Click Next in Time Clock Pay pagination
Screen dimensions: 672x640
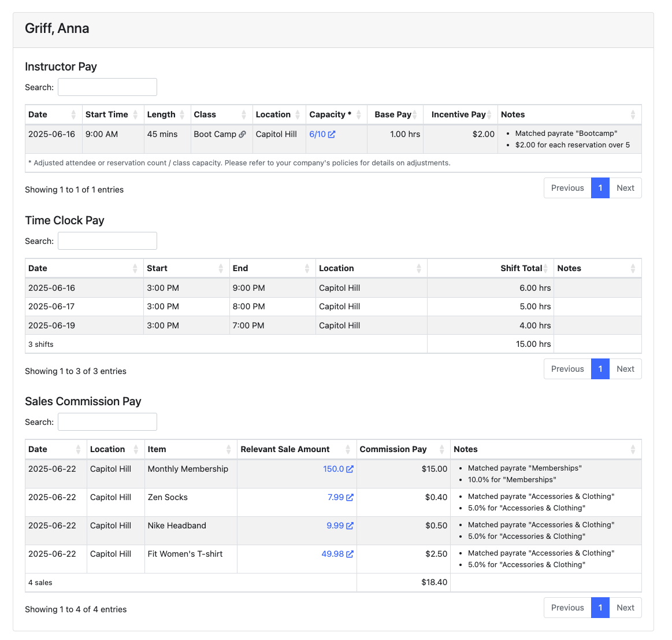point(625,369)
